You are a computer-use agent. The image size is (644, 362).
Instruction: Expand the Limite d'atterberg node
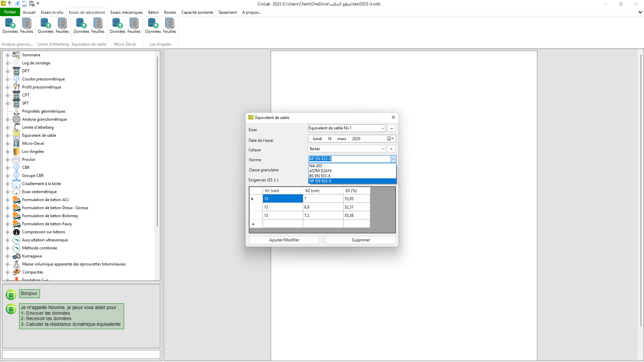tap(7, 127)
